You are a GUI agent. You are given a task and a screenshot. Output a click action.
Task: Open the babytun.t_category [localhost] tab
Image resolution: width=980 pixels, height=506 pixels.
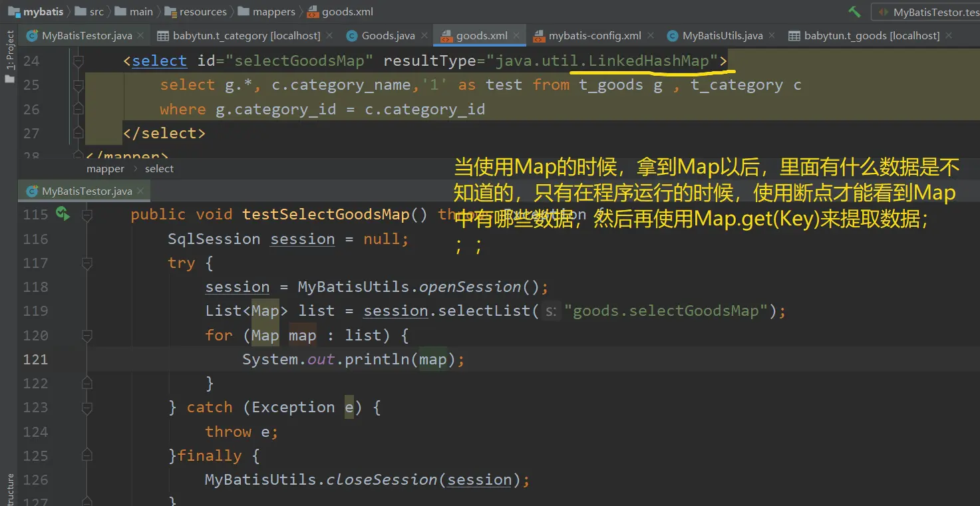coord(246,35)
